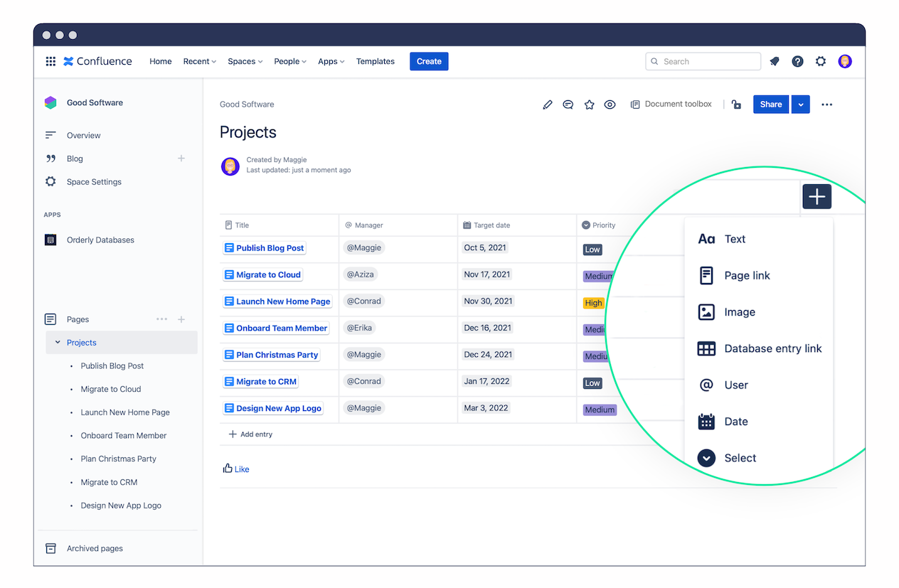Click the edit pencil icon

pyautogui.click(x=547, y=105)
